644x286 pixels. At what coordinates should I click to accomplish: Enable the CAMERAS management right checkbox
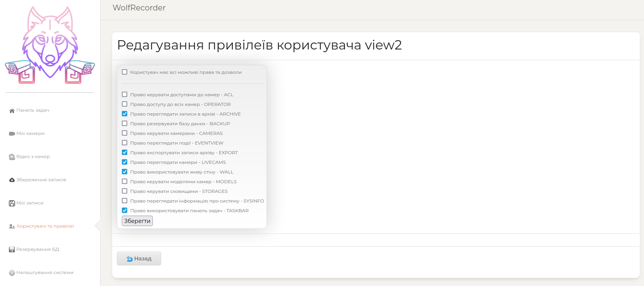pyautogui.click(x=125, y=133)
